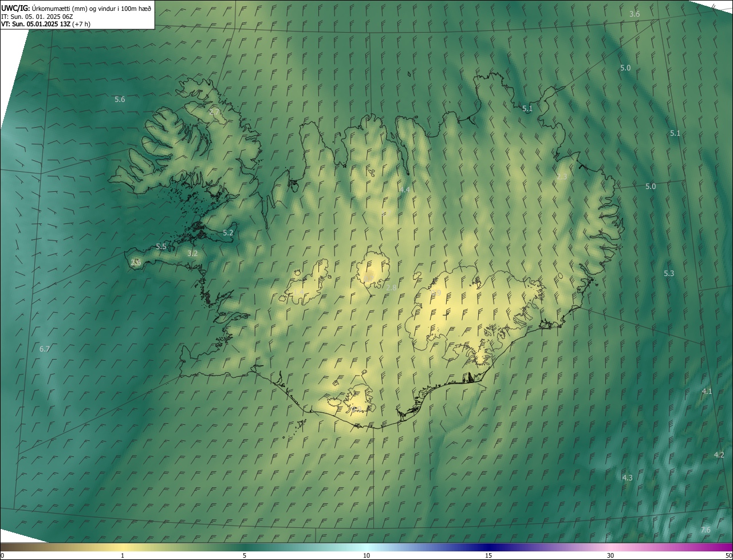Select the line 'IT: Sun. 05. 01. 2025 06Z'

pyautogui.click(x=37, y=17)
